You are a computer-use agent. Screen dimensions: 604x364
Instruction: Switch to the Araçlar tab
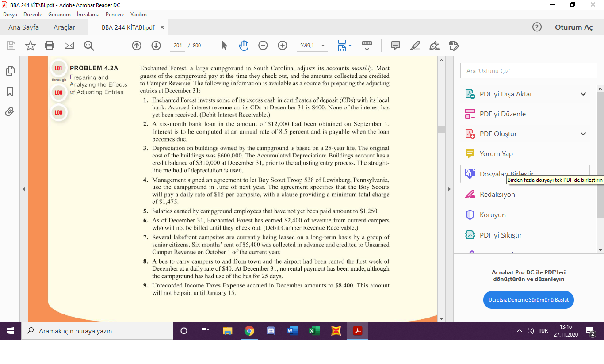(x=64, y=27)
